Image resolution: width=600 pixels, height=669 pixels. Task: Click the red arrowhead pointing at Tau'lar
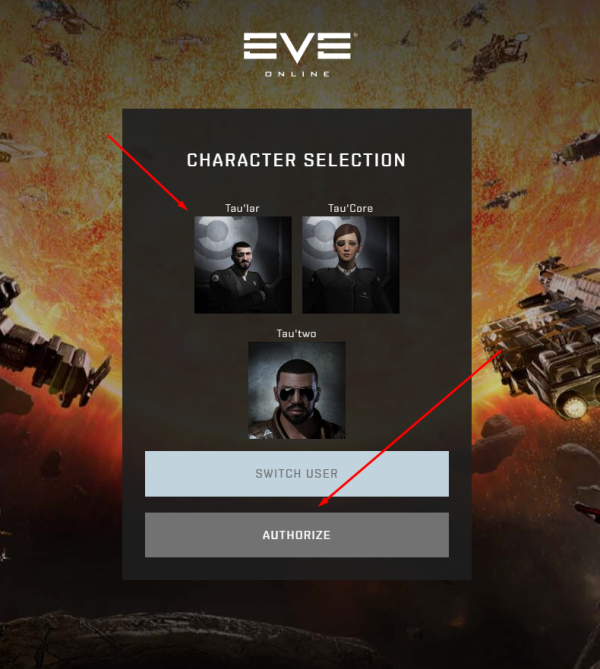[x=184, y=206]
